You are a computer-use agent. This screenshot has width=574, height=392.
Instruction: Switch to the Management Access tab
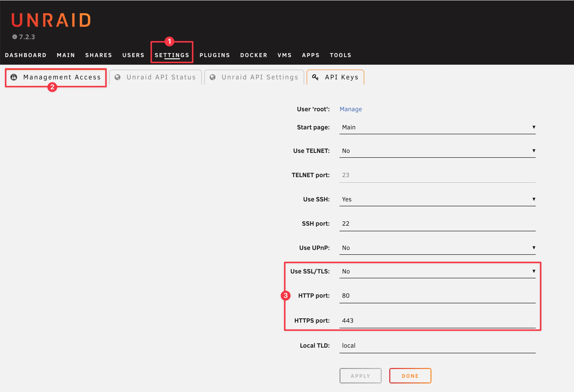[x=56, y=77]
